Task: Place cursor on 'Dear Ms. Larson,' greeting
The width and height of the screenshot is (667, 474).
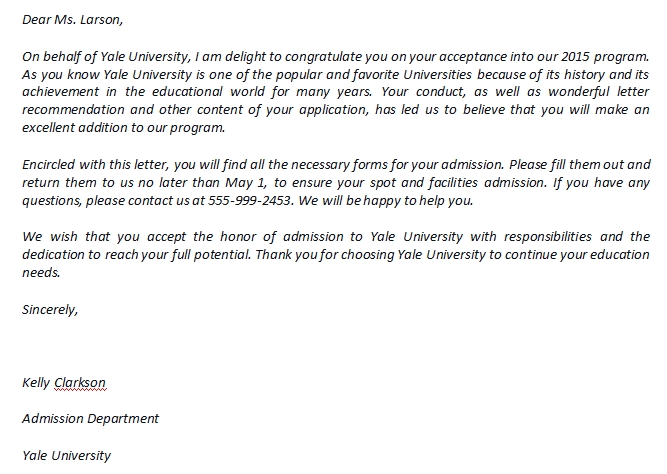Action: [x=72, y=20]
